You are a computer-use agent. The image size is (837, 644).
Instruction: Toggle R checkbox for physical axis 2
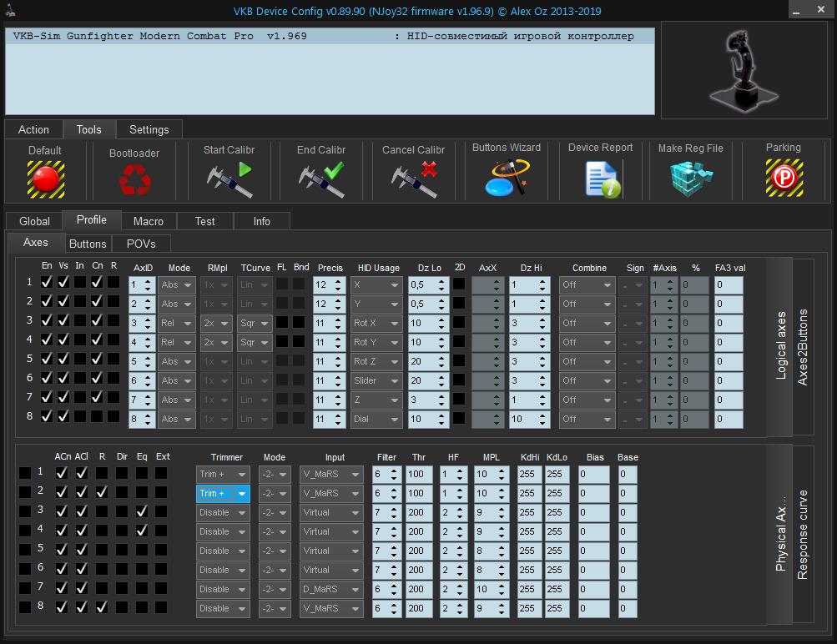[x=102, y=492]
